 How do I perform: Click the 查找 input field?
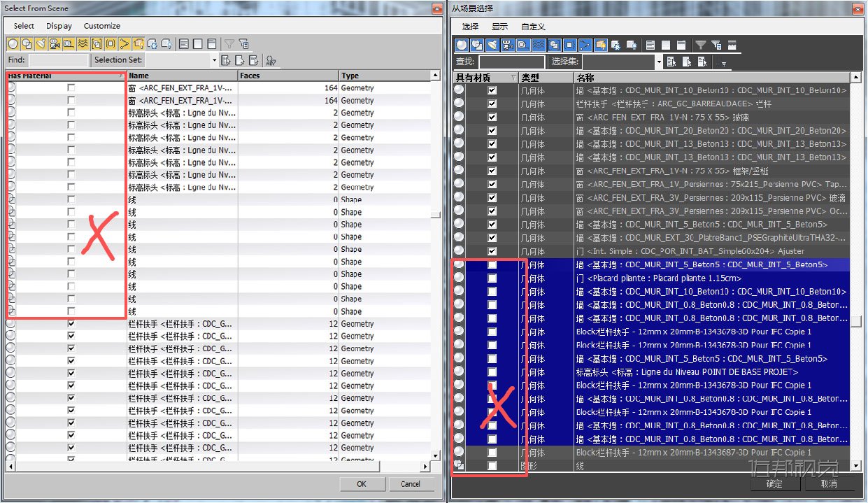[511, 62]
